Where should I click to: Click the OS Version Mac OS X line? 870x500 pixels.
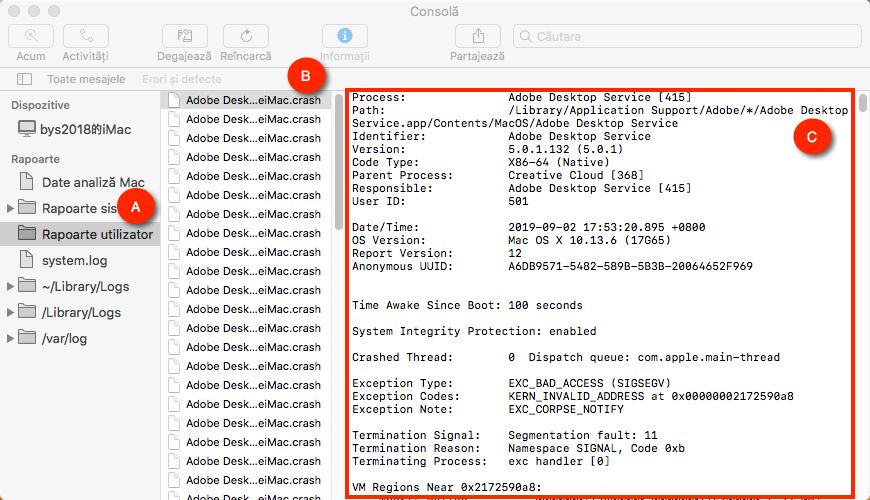click(511, 240)
